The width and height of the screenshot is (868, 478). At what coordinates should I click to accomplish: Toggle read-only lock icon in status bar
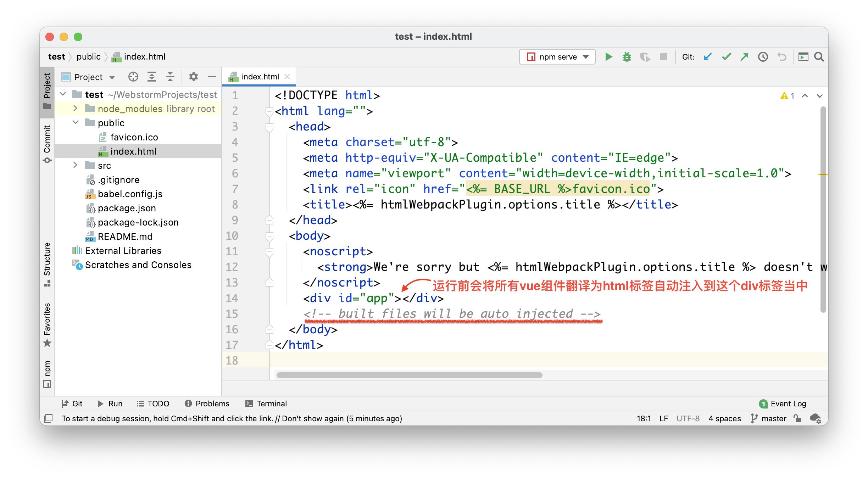[798, 418]
